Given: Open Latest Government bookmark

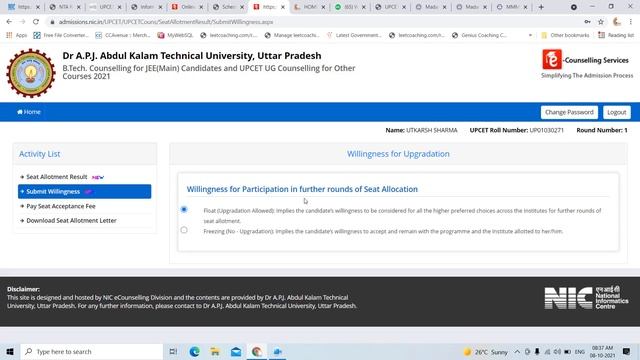Looking at the screenshot, I should [x=354, y=36].
